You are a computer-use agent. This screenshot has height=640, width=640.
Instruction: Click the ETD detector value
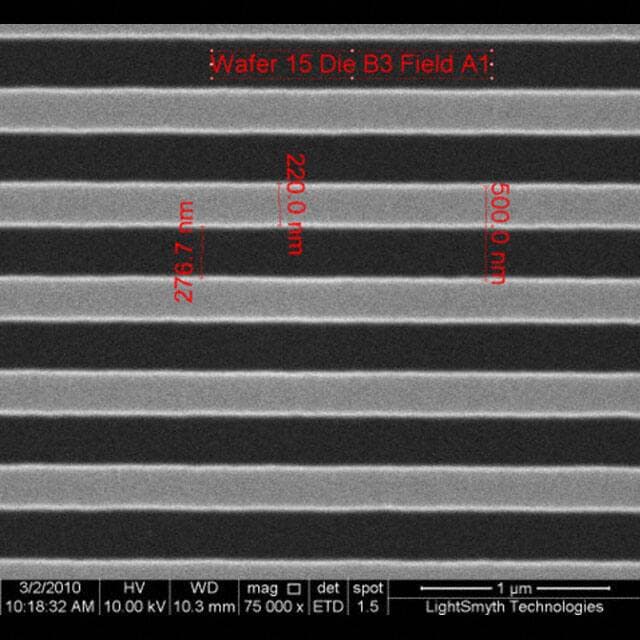pos(327,607)
